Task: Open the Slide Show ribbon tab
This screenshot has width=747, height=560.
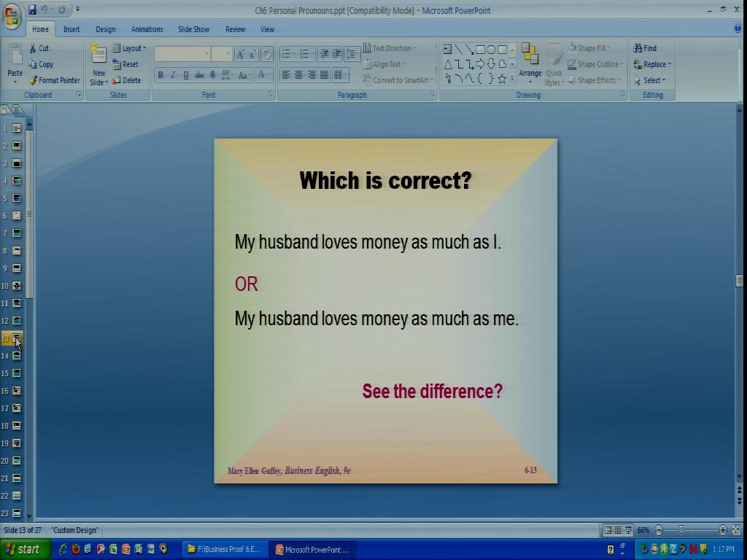Action: (x=193, y=29)
